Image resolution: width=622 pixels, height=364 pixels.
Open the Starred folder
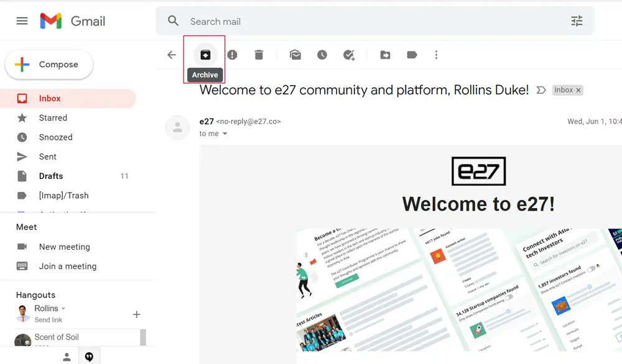coord(53,117)
